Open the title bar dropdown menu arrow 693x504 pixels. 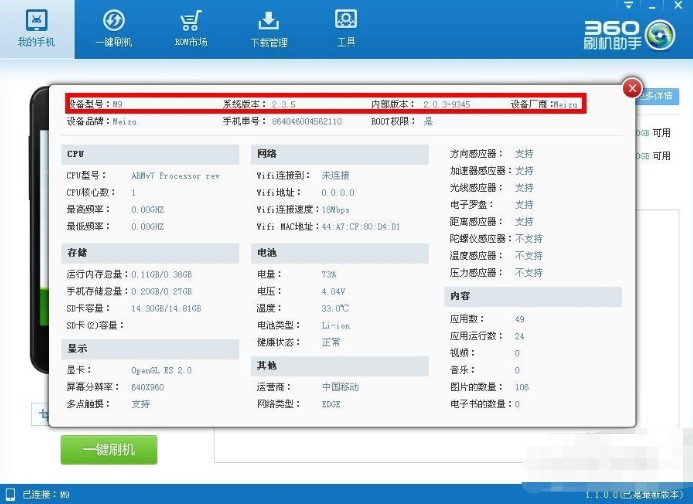[x=628, y=5]
